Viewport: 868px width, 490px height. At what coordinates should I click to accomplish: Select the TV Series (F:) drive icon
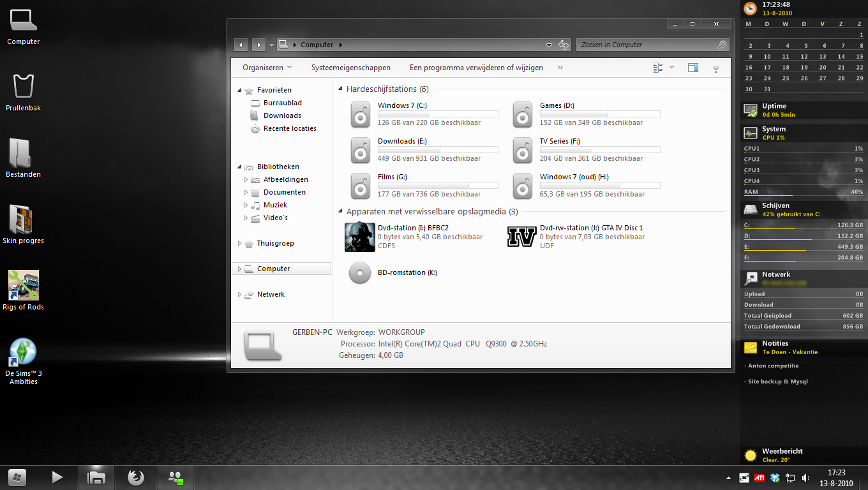point(523,151)
